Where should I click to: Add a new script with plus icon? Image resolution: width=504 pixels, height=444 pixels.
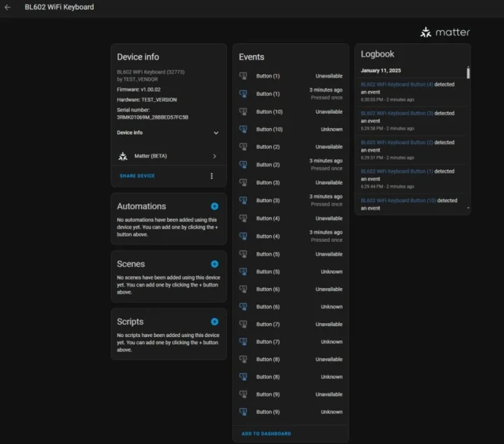(214, 322)
